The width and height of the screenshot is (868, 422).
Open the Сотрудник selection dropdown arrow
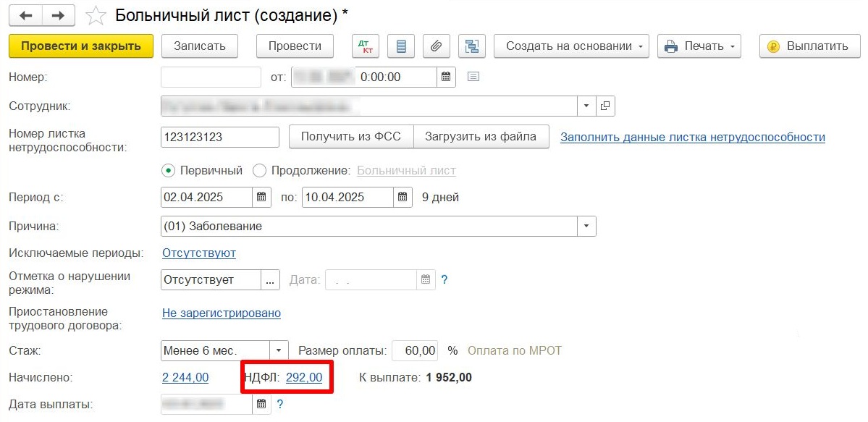tap(586, 105)
